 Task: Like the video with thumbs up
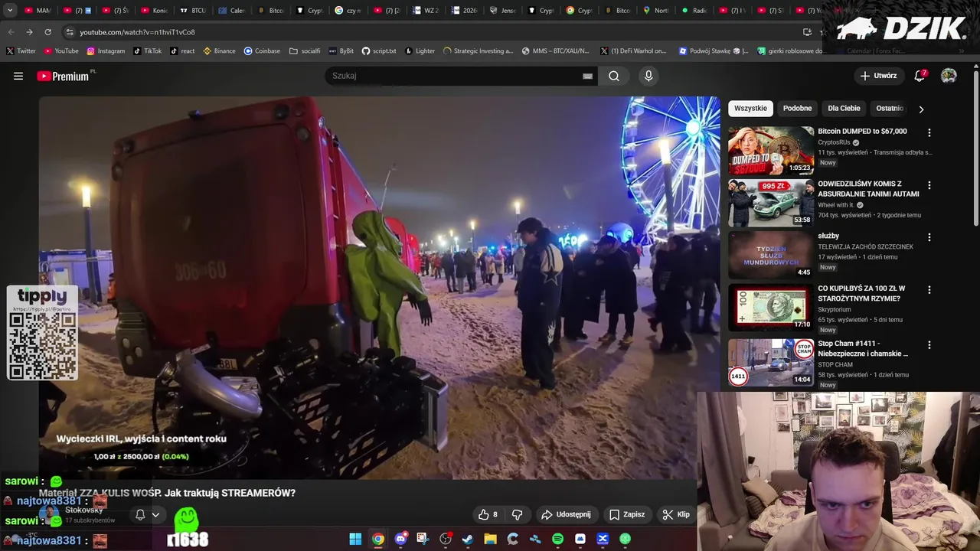tap(487, 514)
